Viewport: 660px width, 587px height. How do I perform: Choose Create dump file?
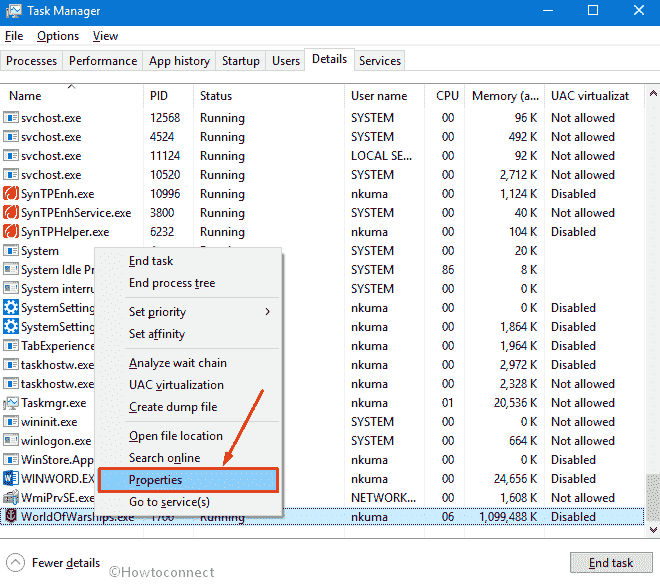(x=189, y=406)
